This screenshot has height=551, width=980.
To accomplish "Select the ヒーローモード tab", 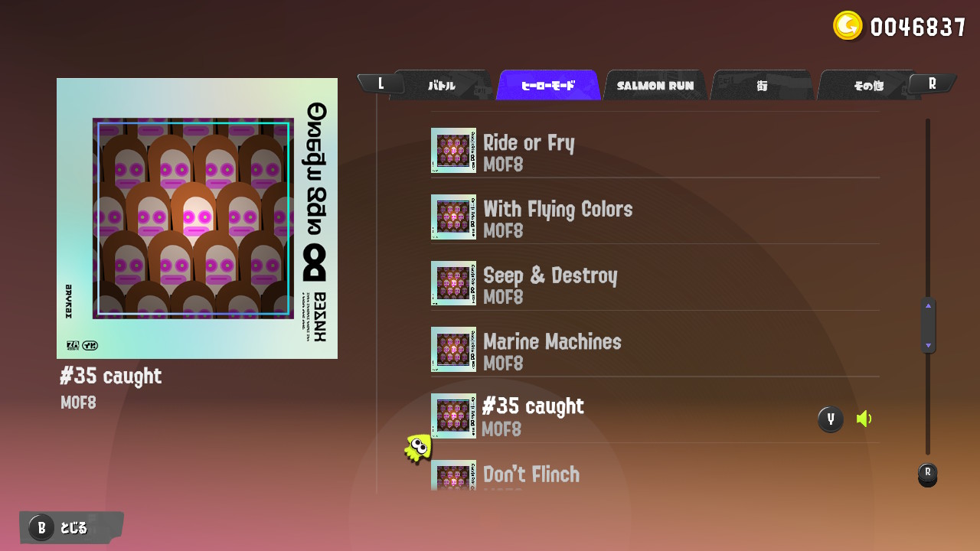I will point(548,85).
